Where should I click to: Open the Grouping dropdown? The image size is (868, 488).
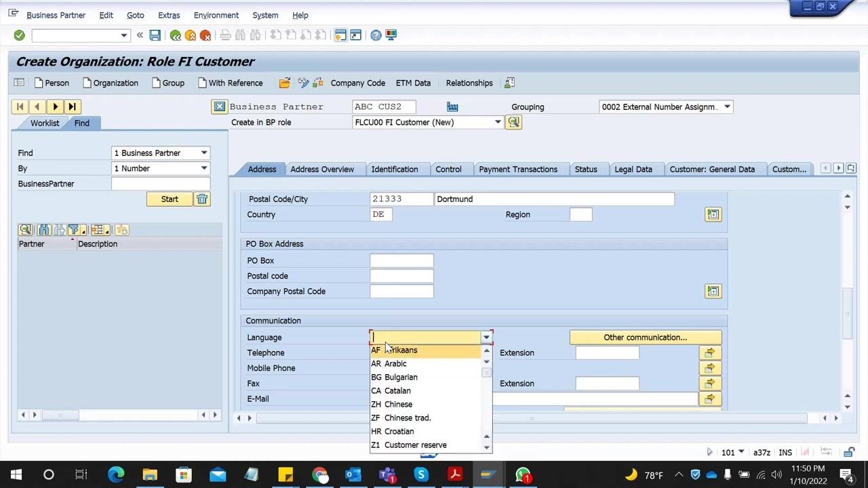pyautogui.click(x=727, y=107)
